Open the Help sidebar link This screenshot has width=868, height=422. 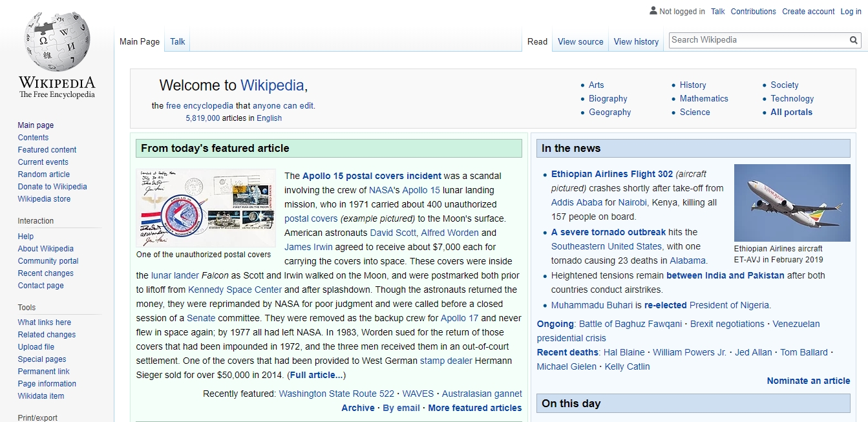[x=26, y=237]
